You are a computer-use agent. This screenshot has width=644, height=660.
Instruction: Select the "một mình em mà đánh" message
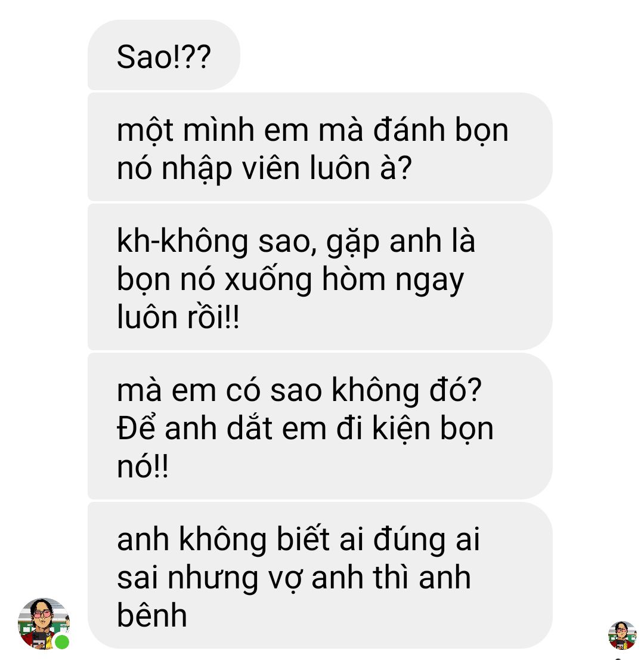coord(320,147)
